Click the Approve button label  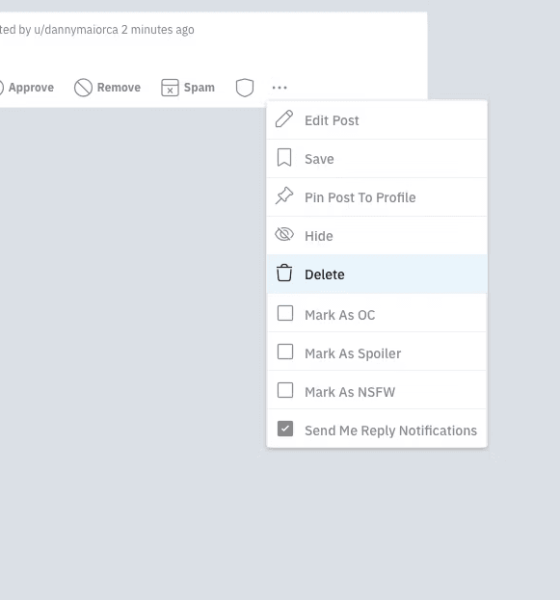tap(31, 88)
